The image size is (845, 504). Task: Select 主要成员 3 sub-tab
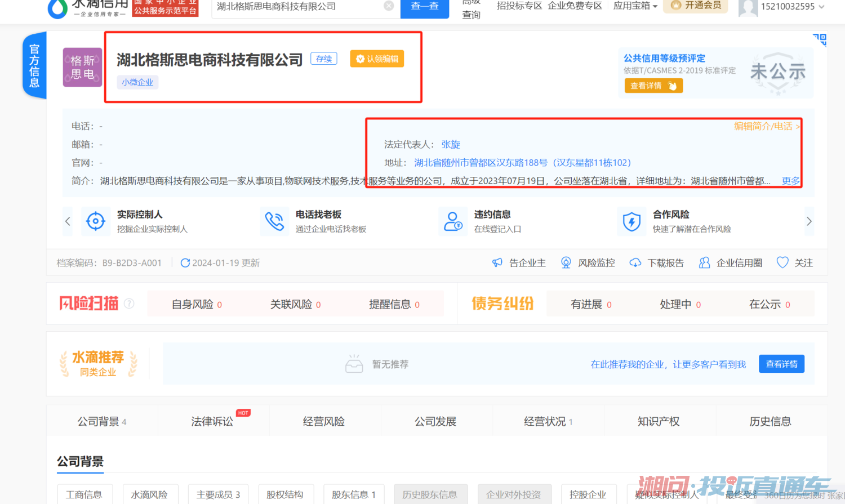tap(219, 494)
